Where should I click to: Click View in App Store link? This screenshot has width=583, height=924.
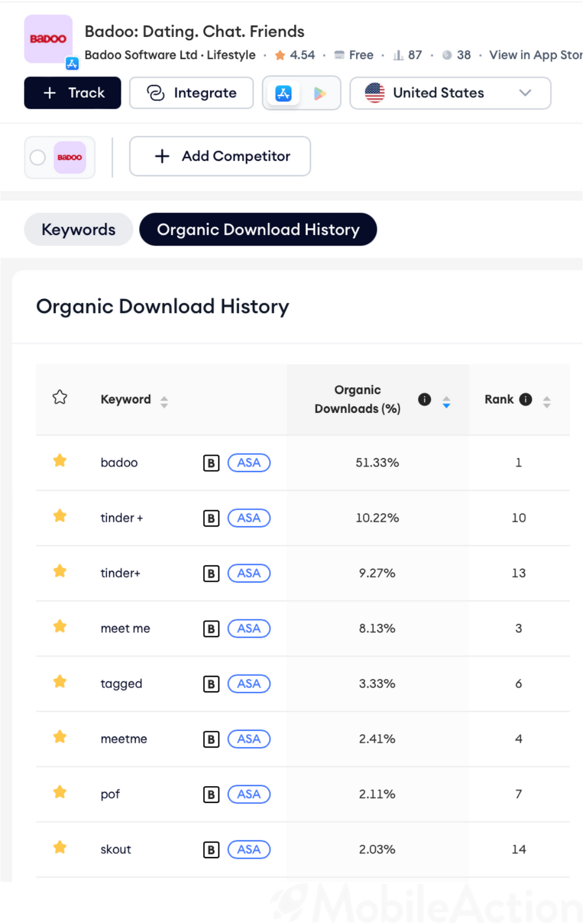pyautogui.click(x=536, y=55)
